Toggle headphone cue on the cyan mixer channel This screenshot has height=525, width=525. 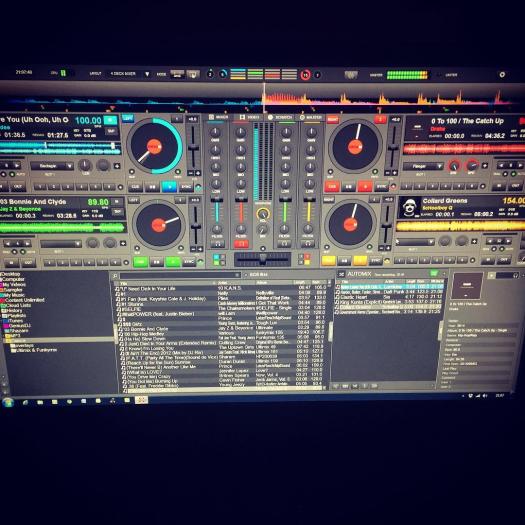[x=217, y=244]
